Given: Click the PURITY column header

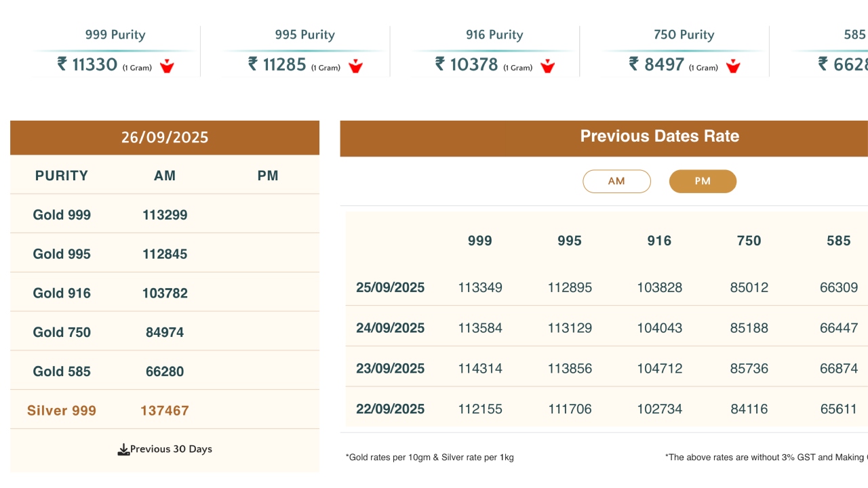Looking at the screenshot, I should (62, 176).
